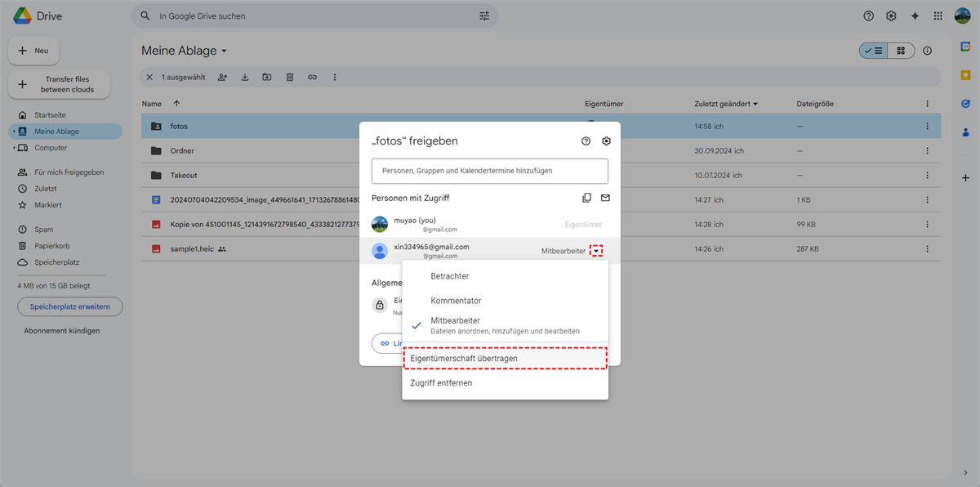
Task: Open the Mitbearbeiter role dropdown arrow
Action: [x=596, y=250]
